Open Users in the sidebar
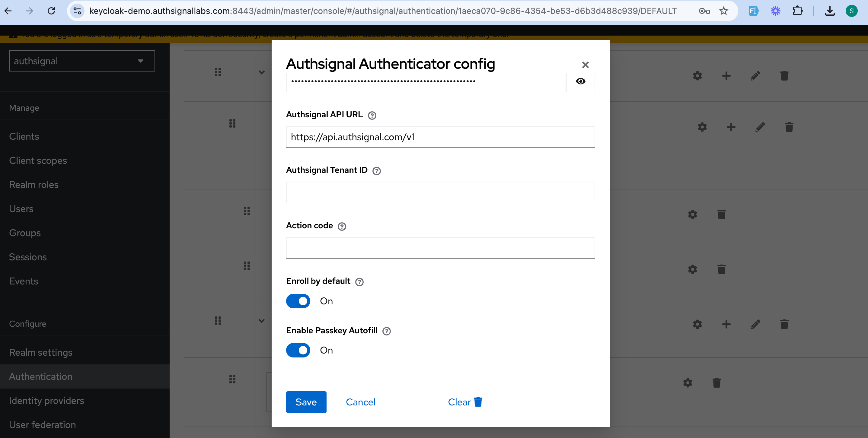 (x=21, y=209)
